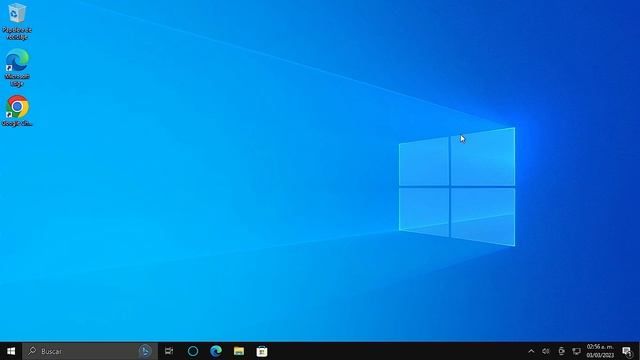Open Microsoft Edge from the taskbar

(216, 351)
